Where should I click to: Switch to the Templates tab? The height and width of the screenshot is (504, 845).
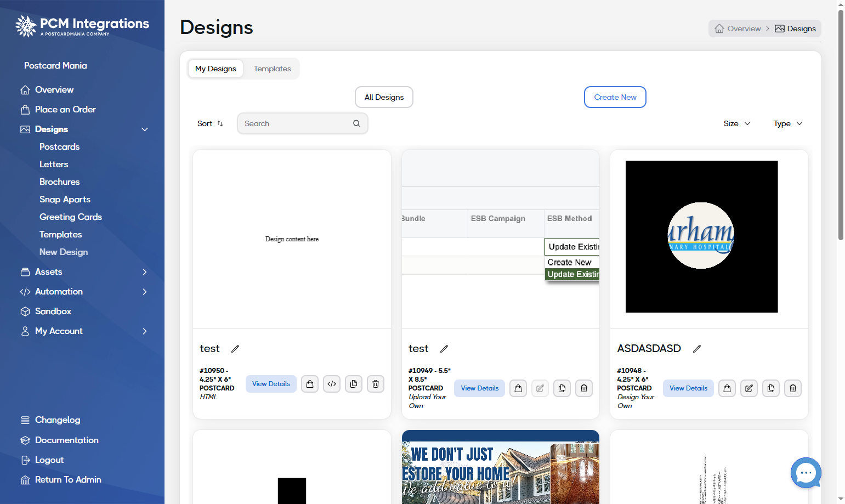(273, 69)
